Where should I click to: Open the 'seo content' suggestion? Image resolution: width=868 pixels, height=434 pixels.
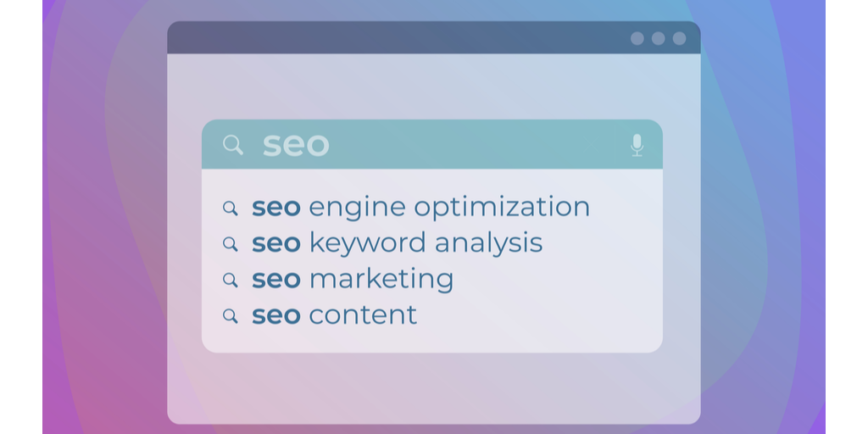(x=334, y=315)
